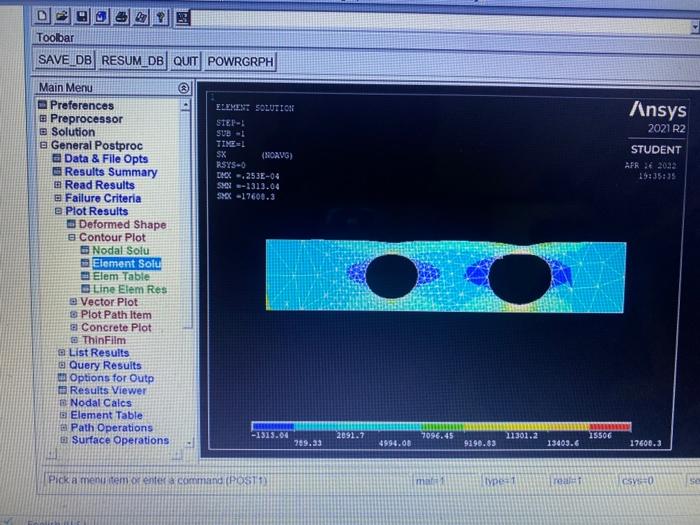Image resolution: width=700 pixels, height=525 pixels.
Task: Click Main Menu scrollbar up arrow
Action: [186, 105]
